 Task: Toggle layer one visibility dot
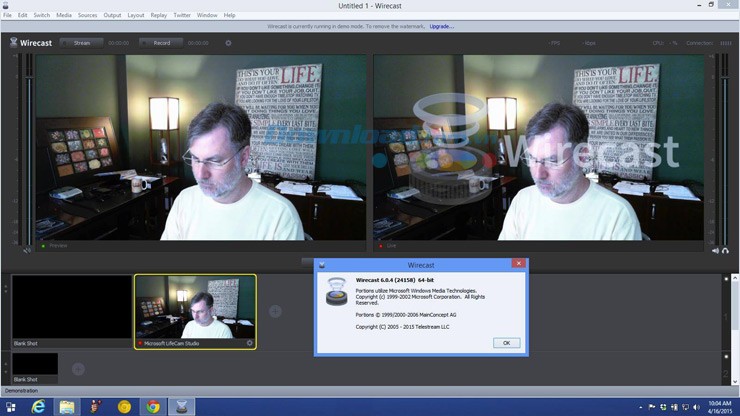click(726, 279)
